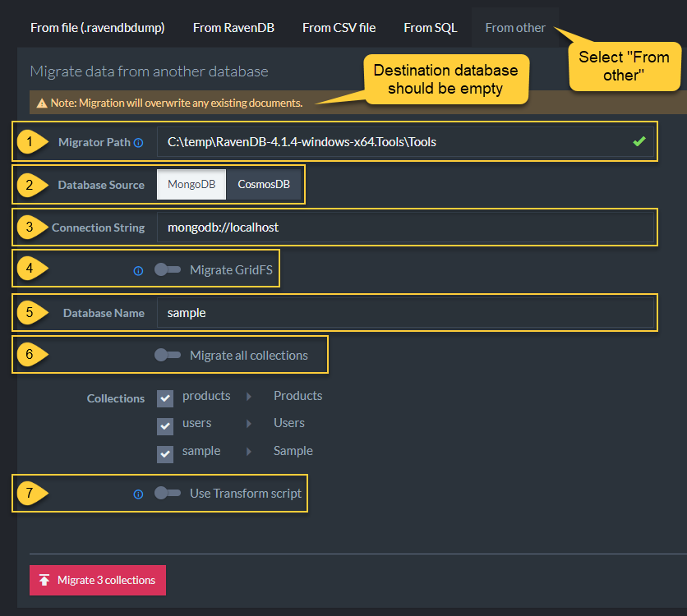Viewport: 687px width, 616px height.
Task: Uncheck the users collection checkbox
Action: coord(165,426)
